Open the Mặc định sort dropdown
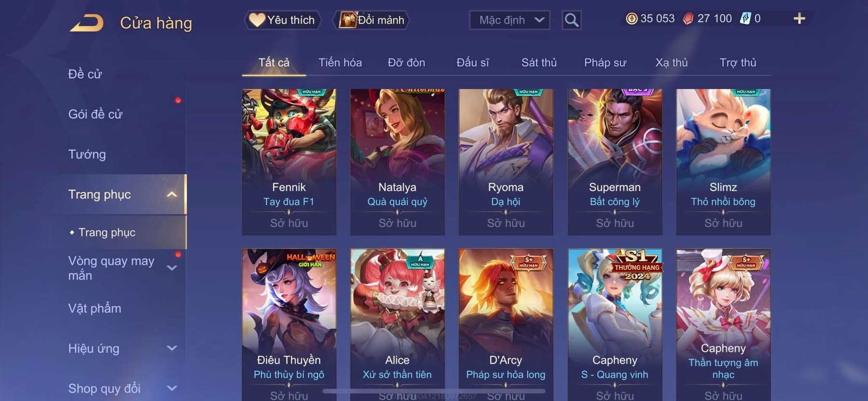Viewport: 868px width, 401px height. [x=510, y=20]
